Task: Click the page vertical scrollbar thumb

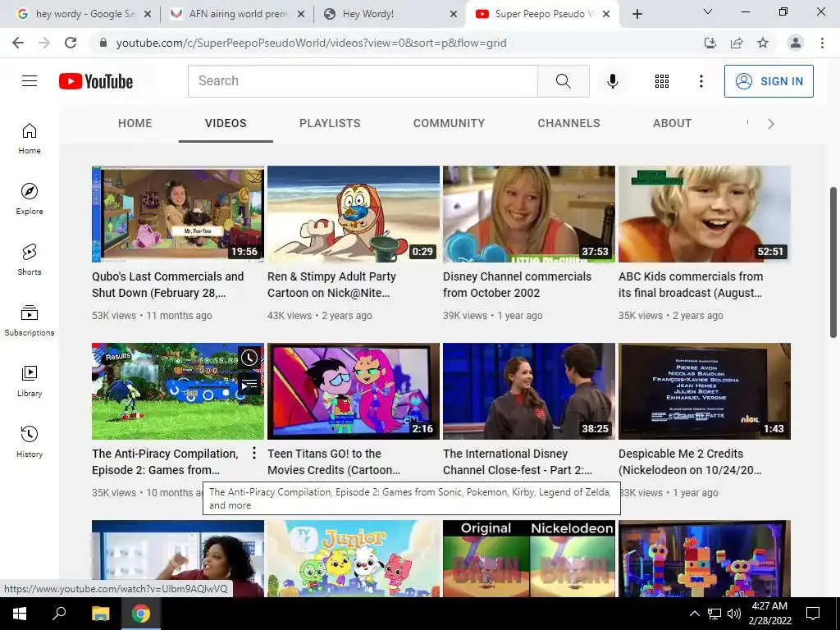Action: [833, 262]
